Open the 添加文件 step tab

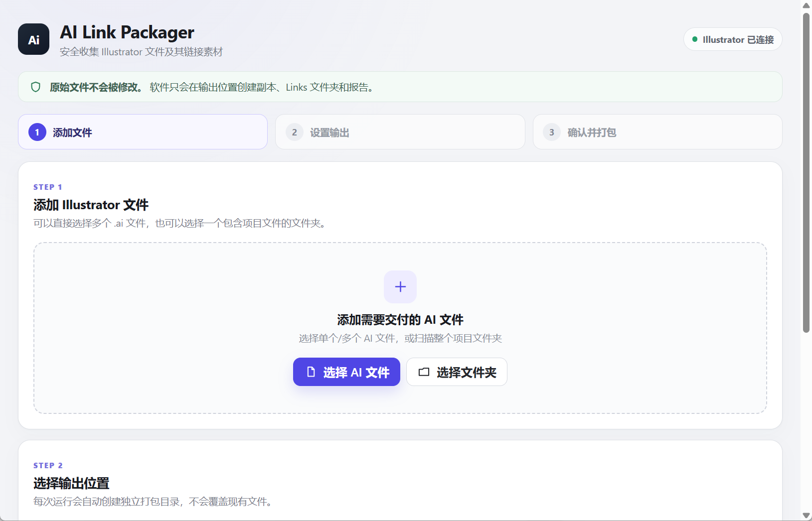tap(143, 132)
